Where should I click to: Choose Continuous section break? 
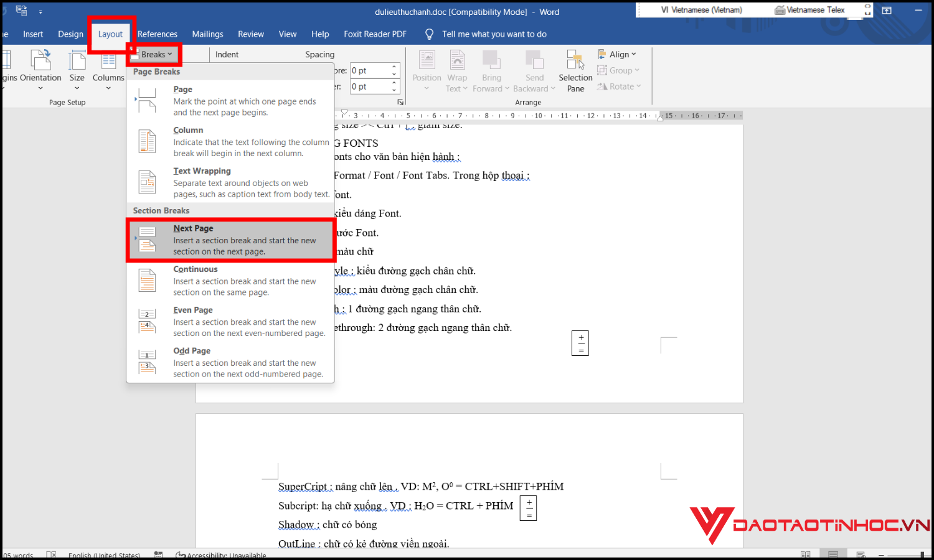(x=230, y=281)
